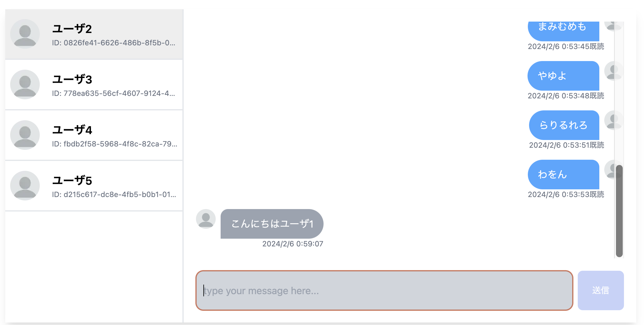Click the chat history scrollbar thumb

tap(619, 211)
